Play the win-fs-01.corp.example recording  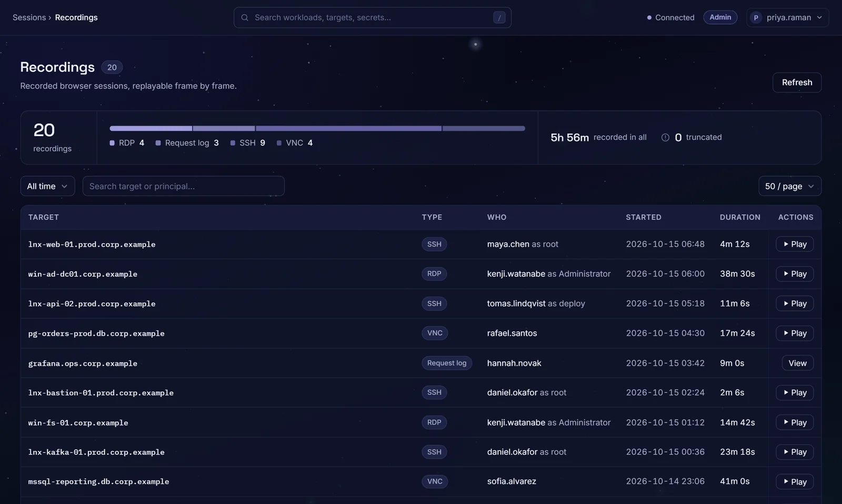coord(795,422)
